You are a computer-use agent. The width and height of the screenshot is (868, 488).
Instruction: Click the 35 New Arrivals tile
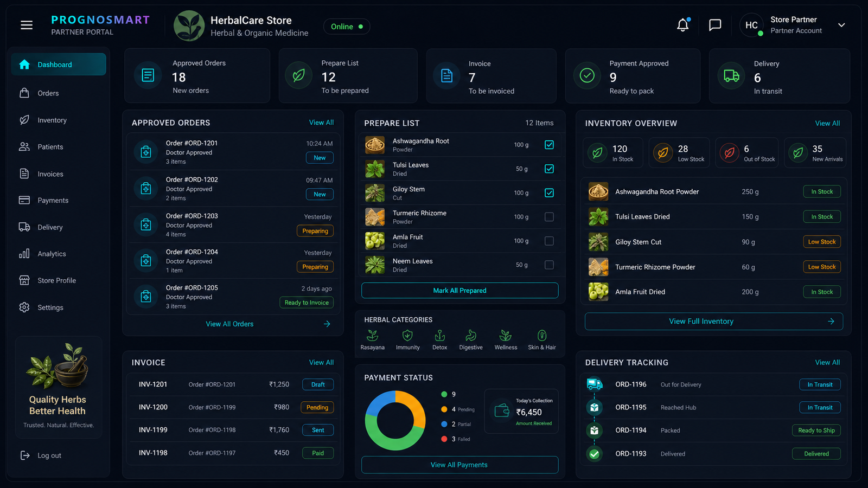815,152
